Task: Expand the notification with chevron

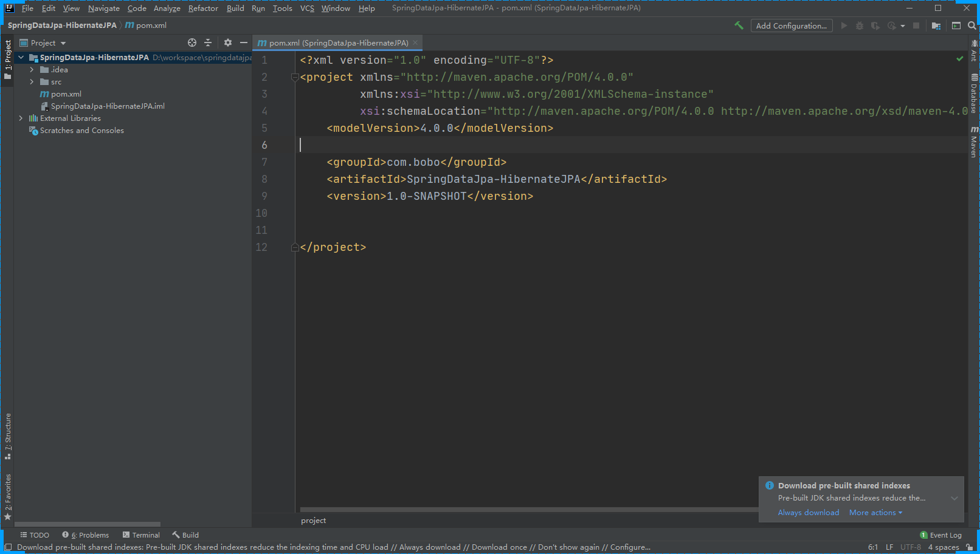Action: coord(954,498)
